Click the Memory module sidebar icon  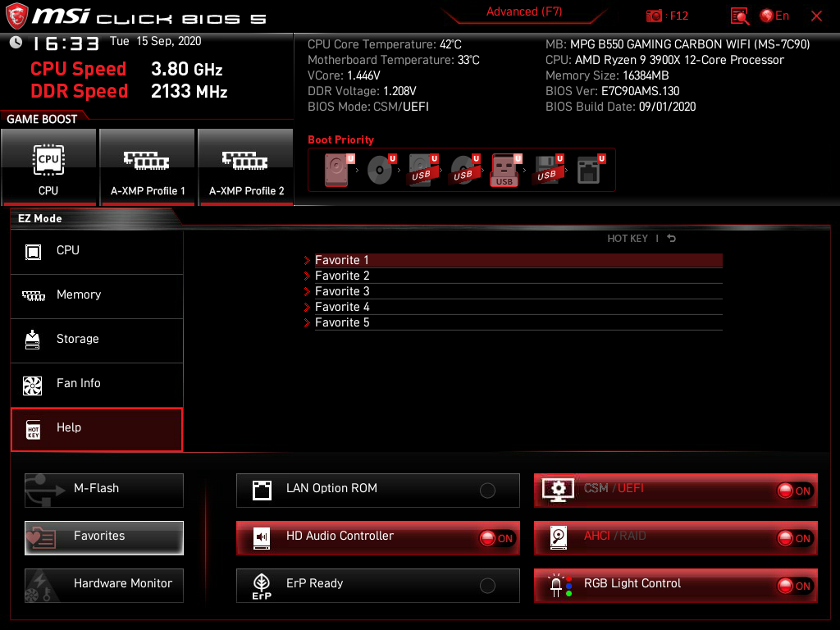[33, 295]
